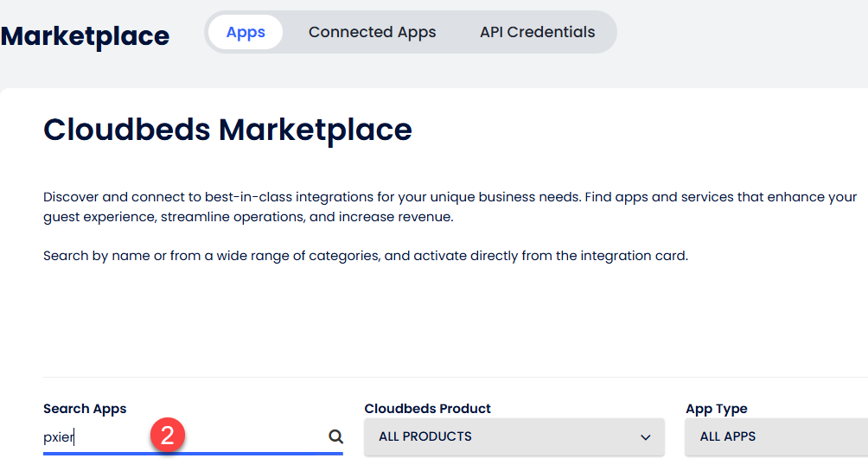Focus the Search Apps input field
Screen dimensions: 868x471
242,437
